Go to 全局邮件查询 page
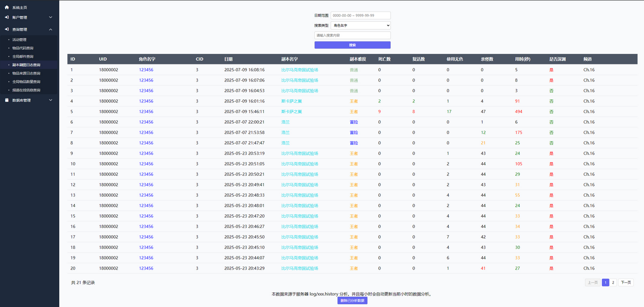644x307 pixels. tap(23, 56)
